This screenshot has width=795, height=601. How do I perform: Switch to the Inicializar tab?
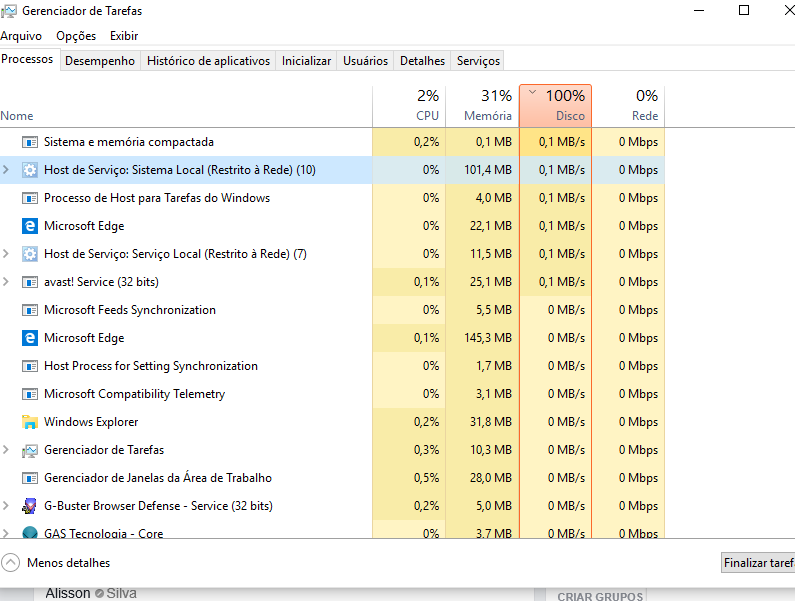(x=306, y=61)
